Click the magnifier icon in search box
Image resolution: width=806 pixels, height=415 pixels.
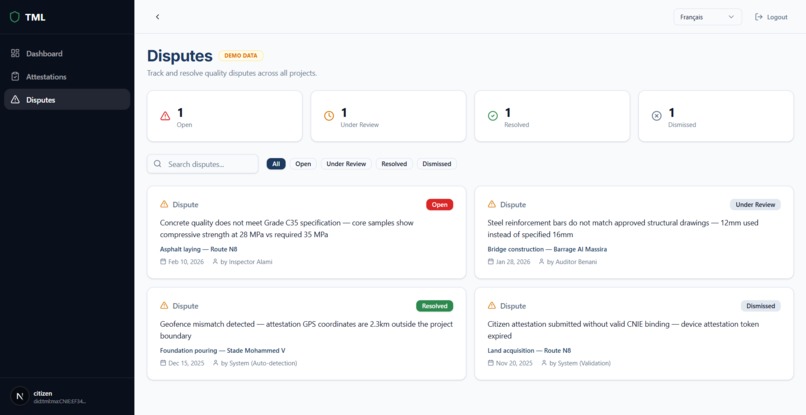tap(158, 164)
